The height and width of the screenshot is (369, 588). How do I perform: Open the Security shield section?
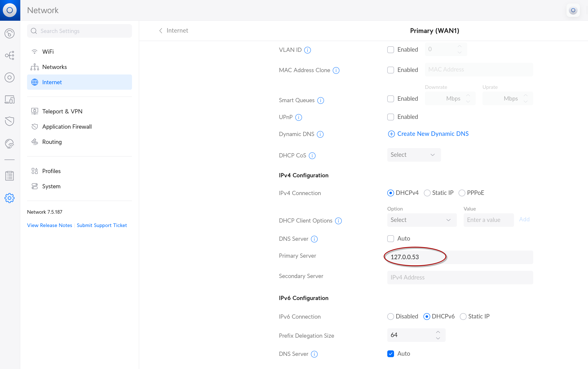point(10,121)
